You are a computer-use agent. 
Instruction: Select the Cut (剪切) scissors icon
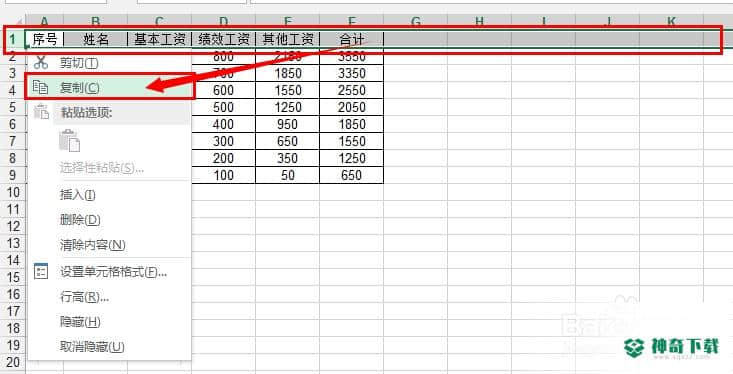point(41,62)
